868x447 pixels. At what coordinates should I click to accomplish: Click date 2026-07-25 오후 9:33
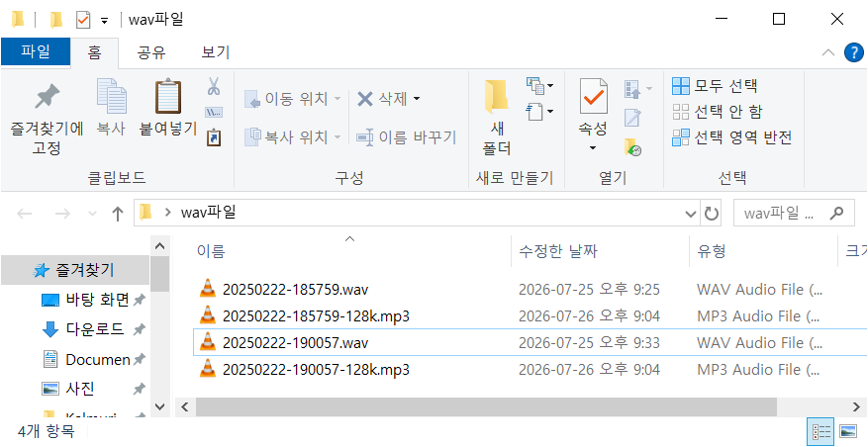[589, 343]
